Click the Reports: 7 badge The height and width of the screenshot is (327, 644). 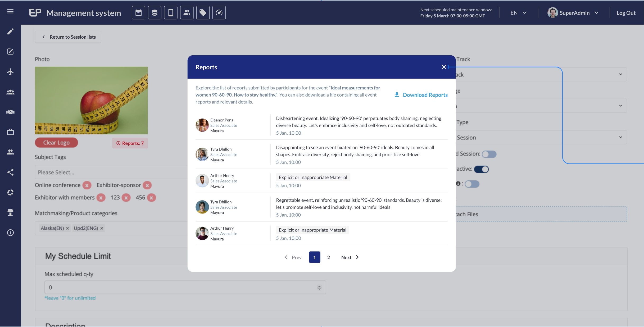coord(130,143)
